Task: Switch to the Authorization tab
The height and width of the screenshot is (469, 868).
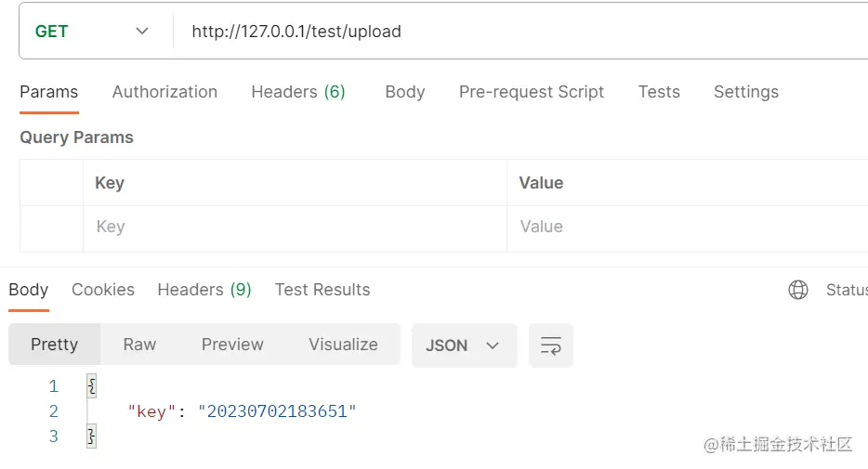Action: (164, 92)
